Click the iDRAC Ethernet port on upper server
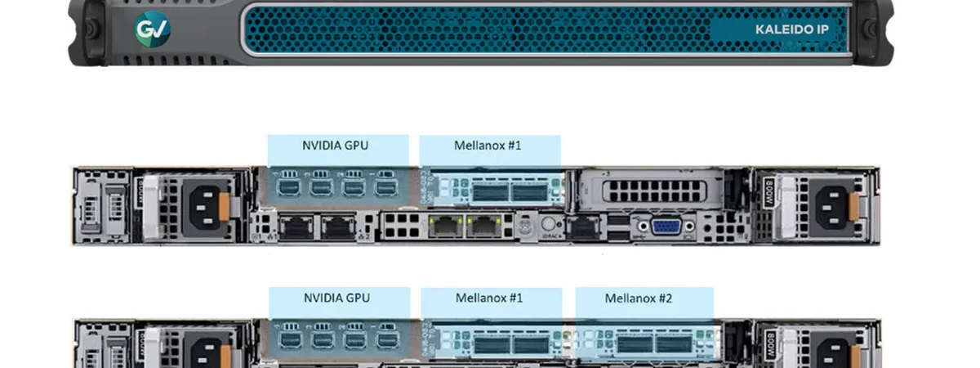Screen dimensions: 980x368 [x=581, y=228]
